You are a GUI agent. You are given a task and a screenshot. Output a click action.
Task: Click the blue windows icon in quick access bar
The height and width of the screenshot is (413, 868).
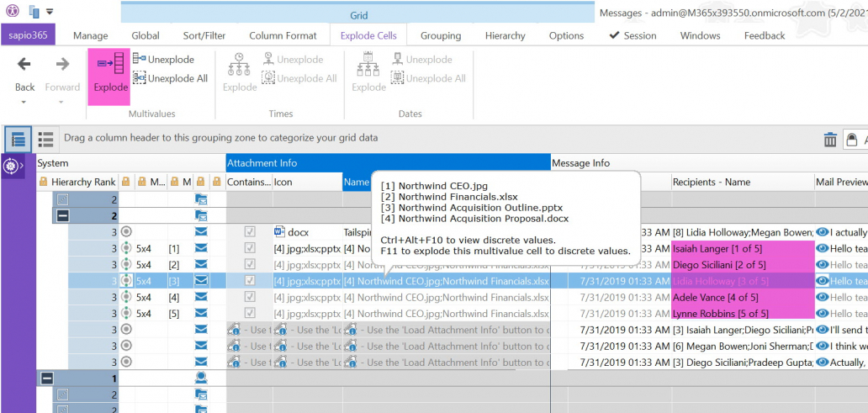pyautogui.click(x=34, y=11)
